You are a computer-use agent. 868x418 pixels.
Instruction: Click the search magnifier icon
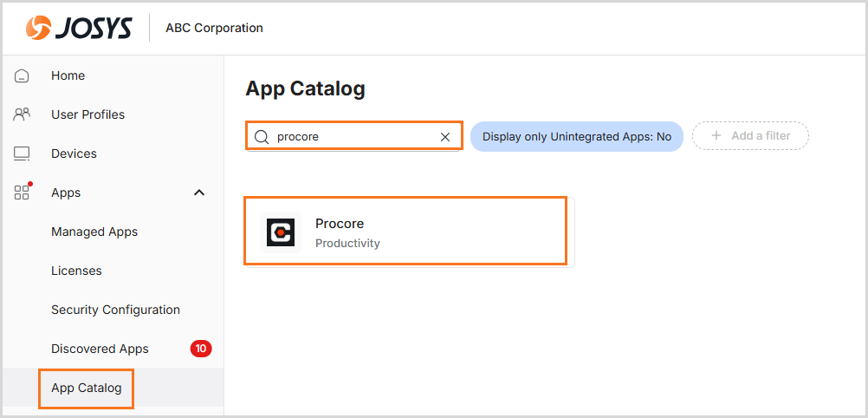click(261, 136)
